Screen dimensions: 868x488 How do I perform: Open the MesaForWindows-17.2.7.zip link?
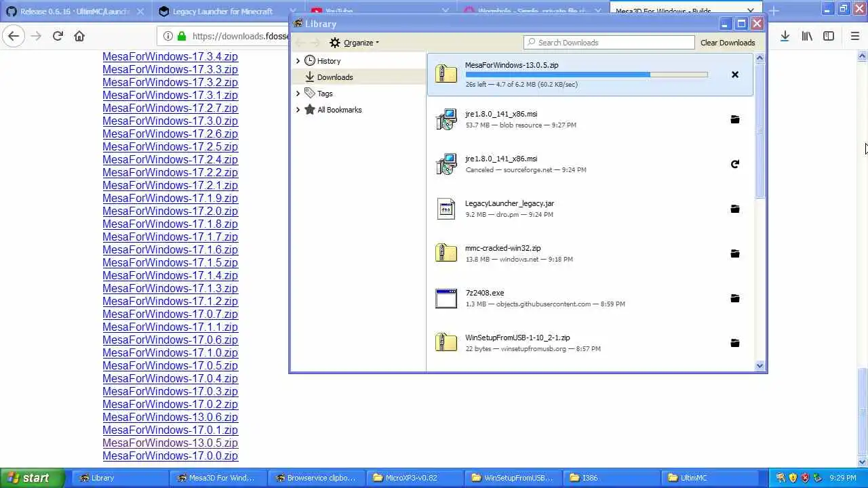point(170,108)
